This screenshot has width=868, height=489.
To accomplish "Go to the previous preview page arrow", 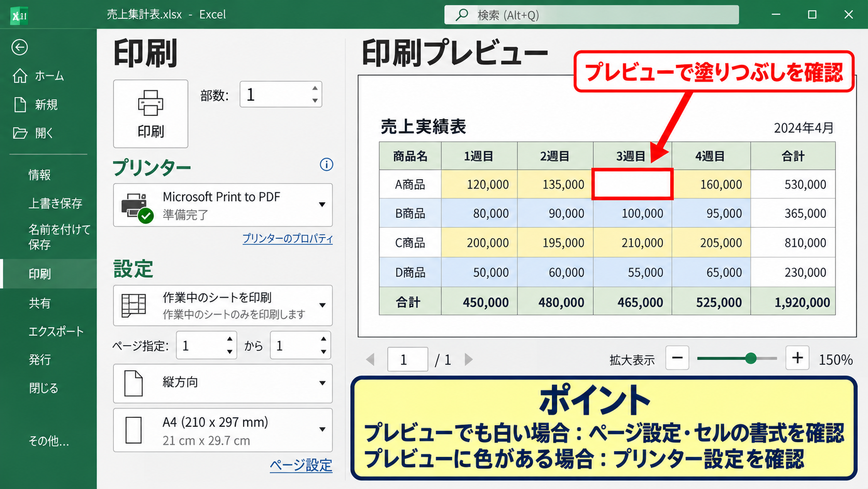I will point(370,359).
